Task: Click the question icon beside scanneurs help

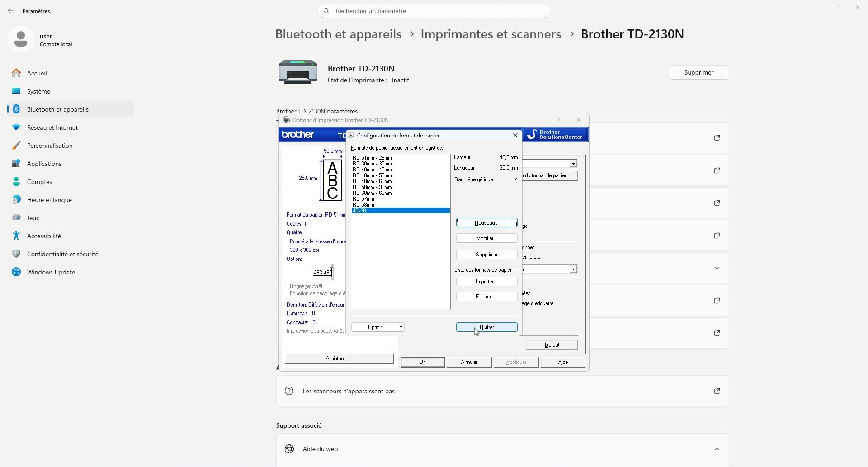Action: [289, 391]
